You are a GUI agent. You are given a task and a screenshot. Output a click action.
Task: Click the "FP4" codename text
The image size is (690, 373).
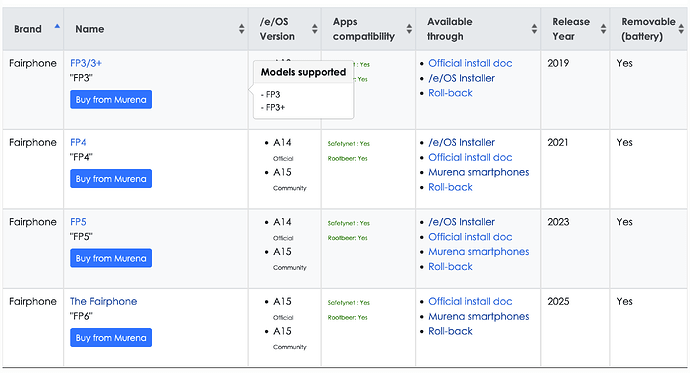tap(81, 157)
